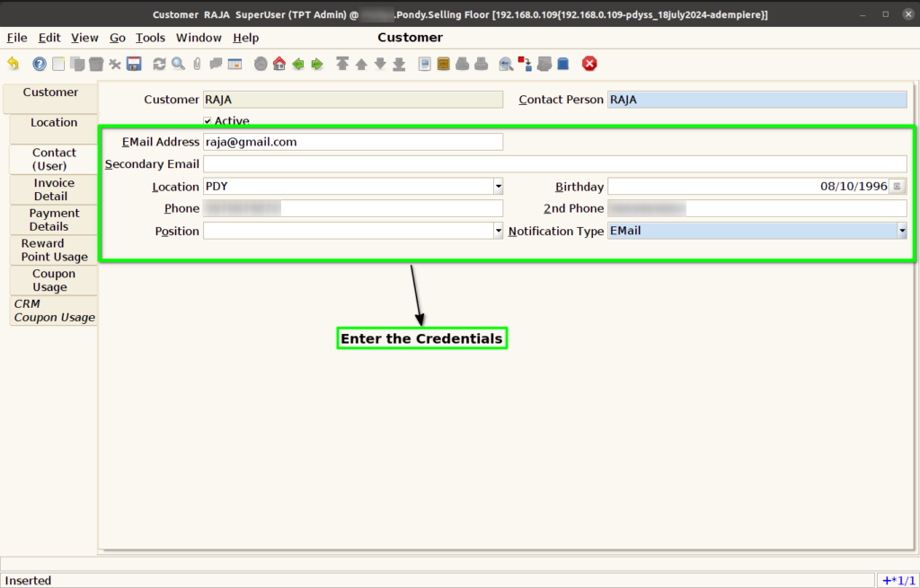Open Active Workflows red-blue squares icon
Screen dimensions: 920x588
pyautogui.click(x=525, y=64)
